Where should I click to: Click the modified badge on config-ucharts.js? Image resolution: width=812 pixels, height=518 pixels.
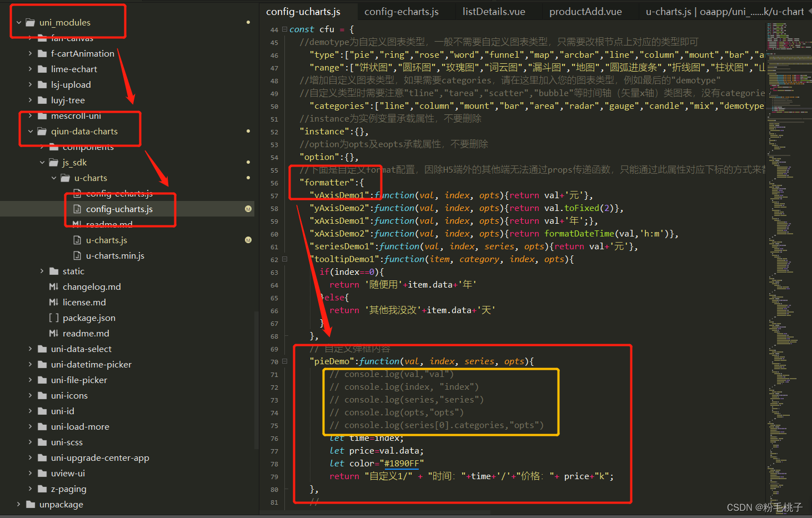click(248, 209)
